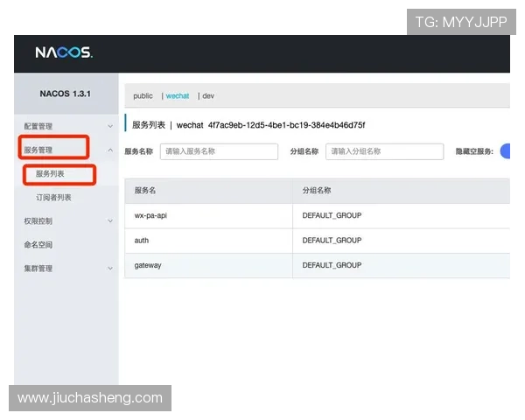Switch to the dev namespace
The image size is (525, 420).
tap(208, 96)
